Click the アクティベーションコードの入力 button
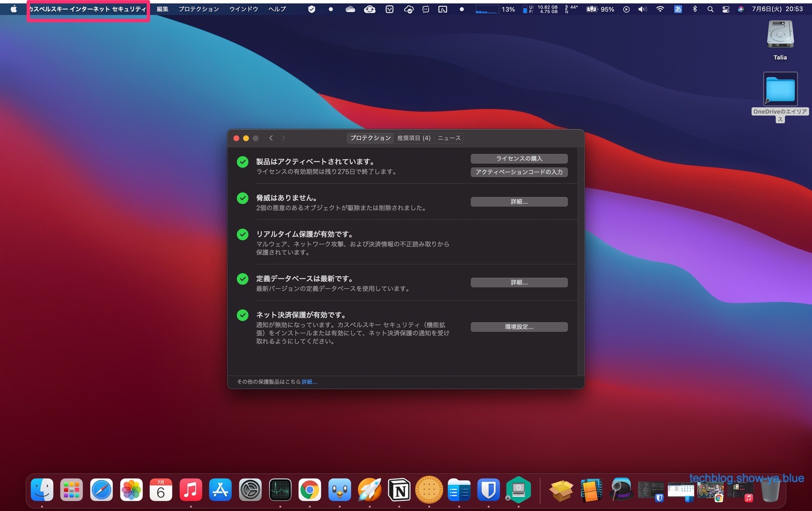 519,172
